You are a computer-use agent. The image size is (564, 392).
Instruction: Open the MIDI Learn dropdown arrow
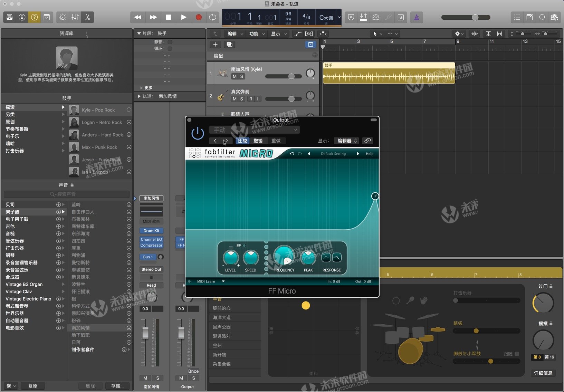tap(223, 281)
